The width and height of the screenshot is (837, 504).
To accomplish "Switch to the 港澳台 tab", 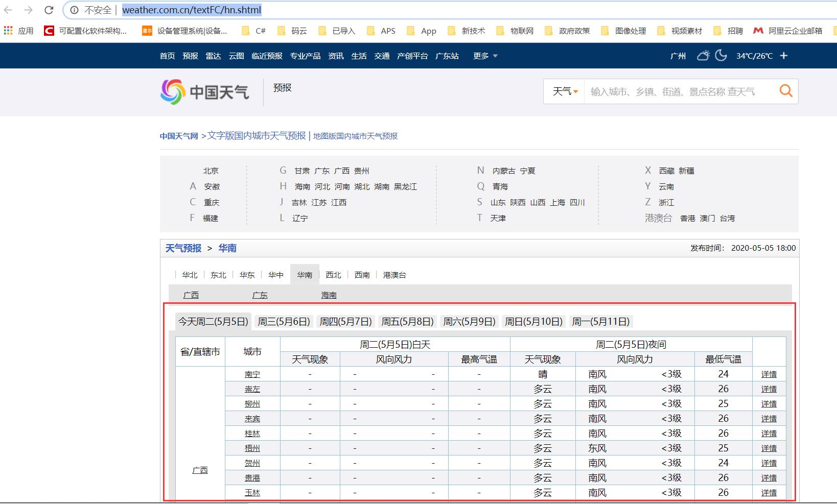I will click(393, 275).
